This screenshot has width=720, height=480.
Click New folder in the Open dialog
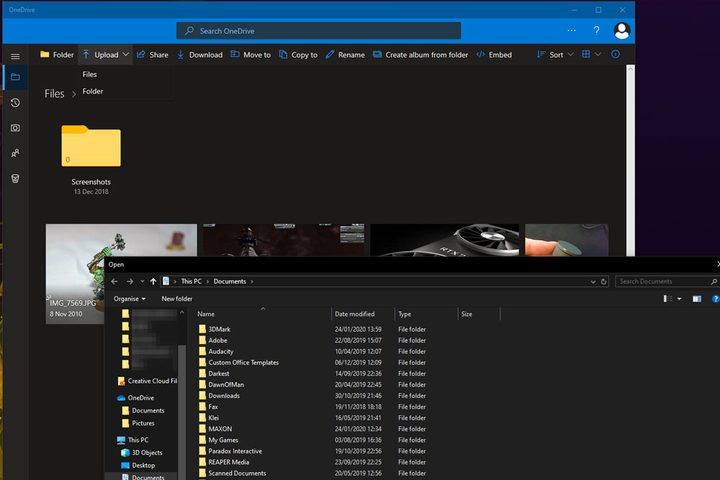point(177,299)
